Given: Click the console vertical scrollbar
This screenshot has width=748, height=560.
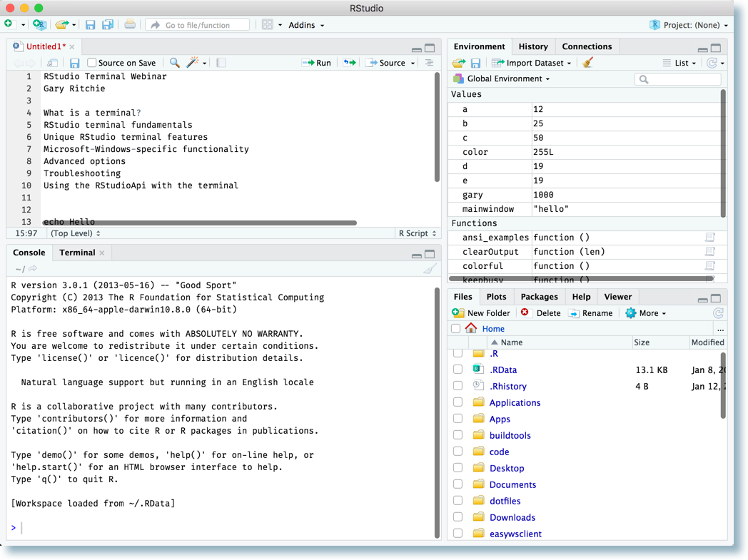Looking at the screenshot, I should 437,412.
